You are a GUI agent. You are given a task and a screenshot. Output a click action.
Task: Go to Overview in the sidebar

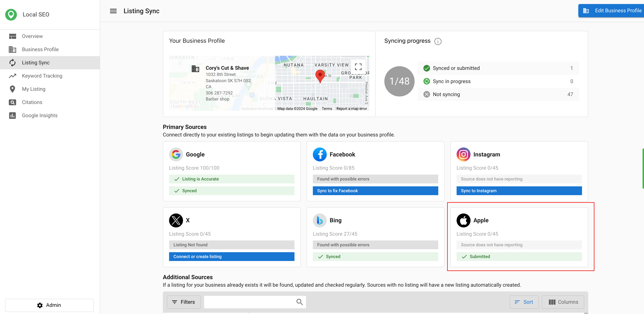[50, 36]
